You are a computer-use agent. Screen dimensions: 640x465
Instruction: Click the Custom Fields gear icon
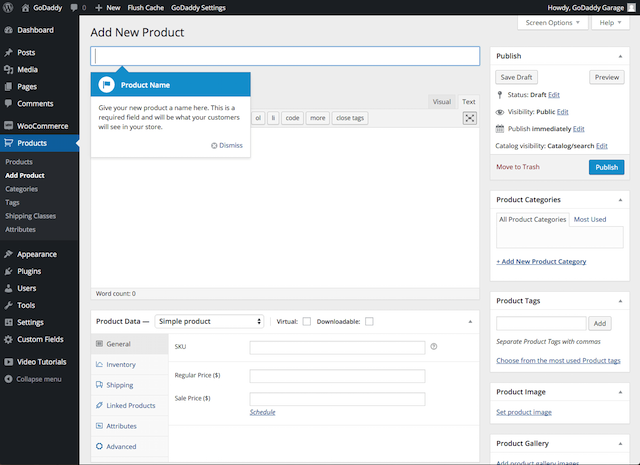tap(8, 339)
